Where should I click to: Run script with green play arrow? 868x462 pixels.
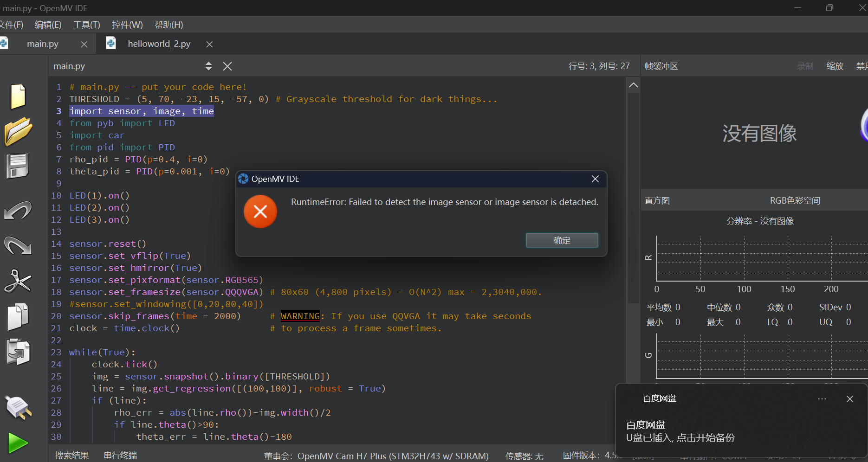[x=18, y=443]
